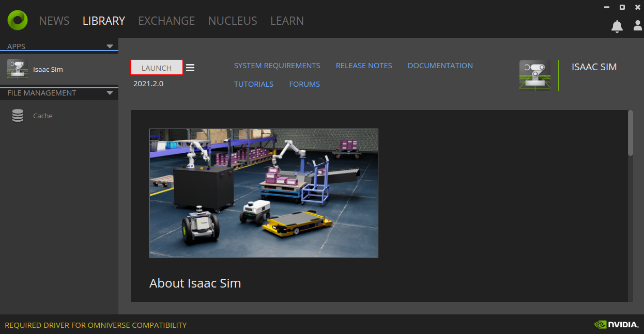The width and height of the screenshot is (644, 334).
Task: Open the RELEASE NOTES link
Action: coord(364,66)
